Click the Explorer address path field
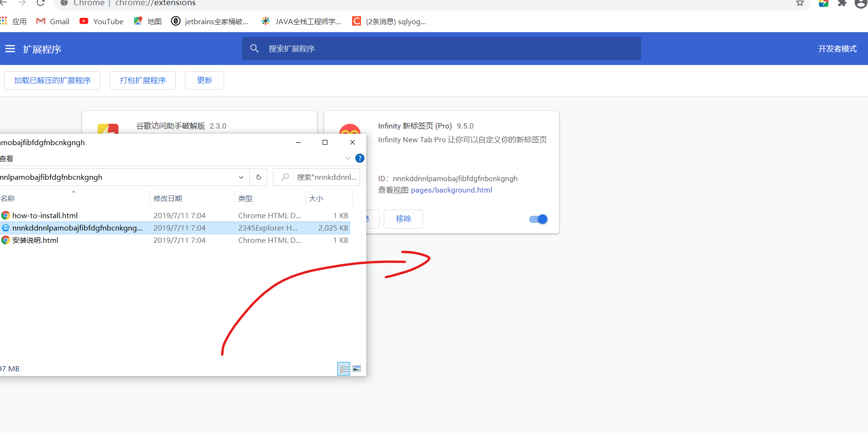This screenshot has height=433, width=868. tap(118, 177)
